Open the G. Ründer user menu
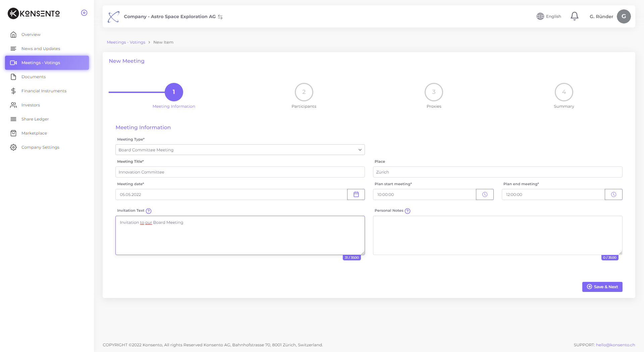 coord(601,16)
